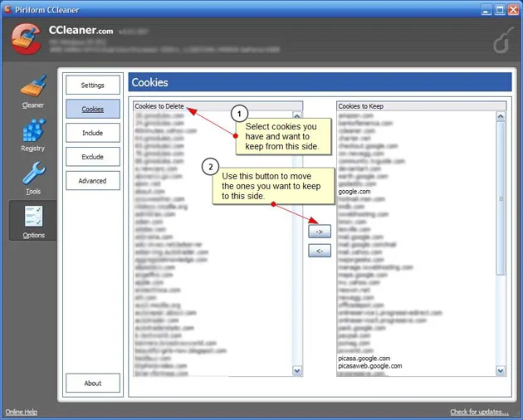This screenshot has height=420, width=523.
Task: Move cookie back to Delete list with <- button
Action: point(320,251)
